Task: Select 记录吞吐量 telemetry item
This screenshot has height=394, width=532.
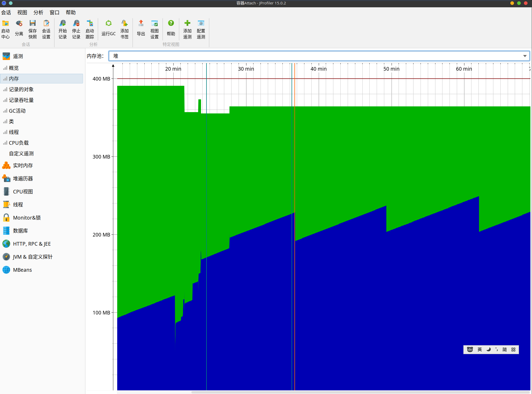Action: pos(21,100)
